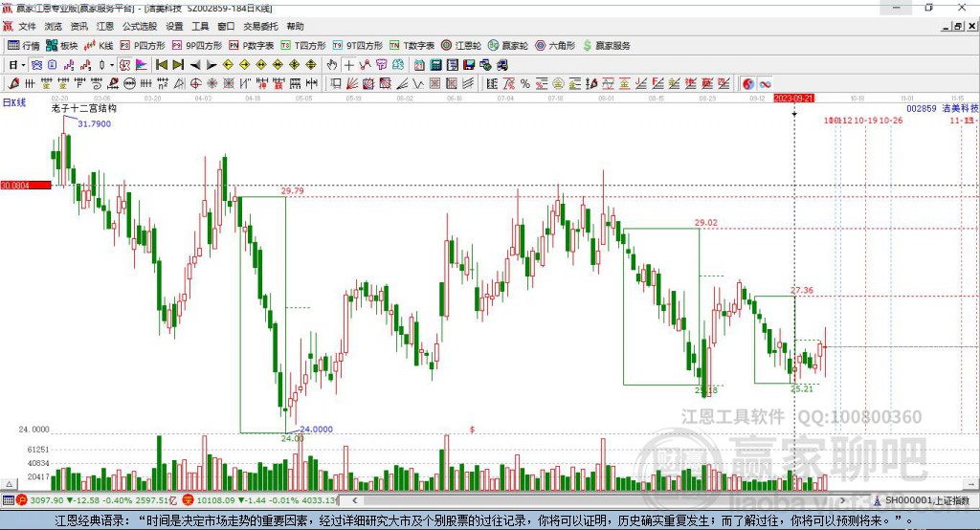
Task: Click the 31.7900 high price label
Action: [95, 123]
